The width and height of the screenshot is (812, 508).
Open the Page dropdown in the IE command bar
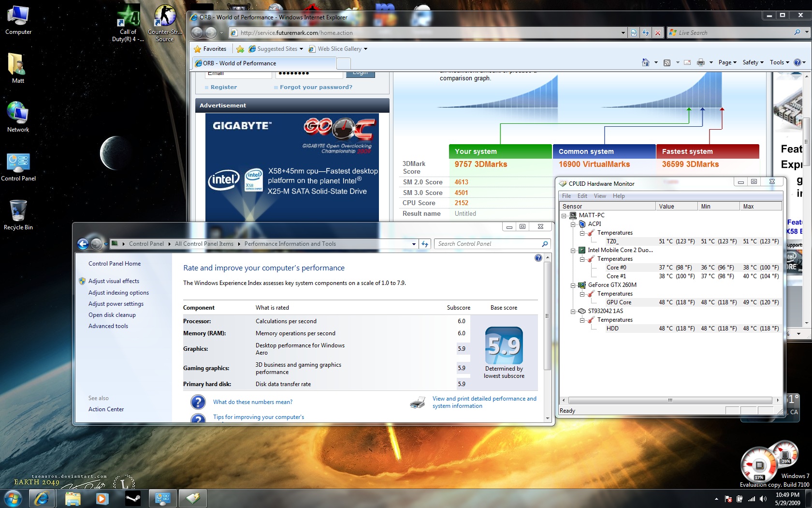coord(727,62)
